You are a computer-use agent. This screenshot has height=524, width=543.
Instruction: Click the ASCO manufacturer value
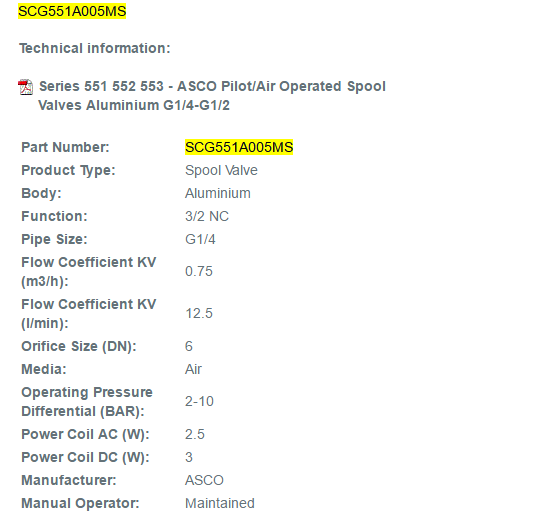coord(204,480)
